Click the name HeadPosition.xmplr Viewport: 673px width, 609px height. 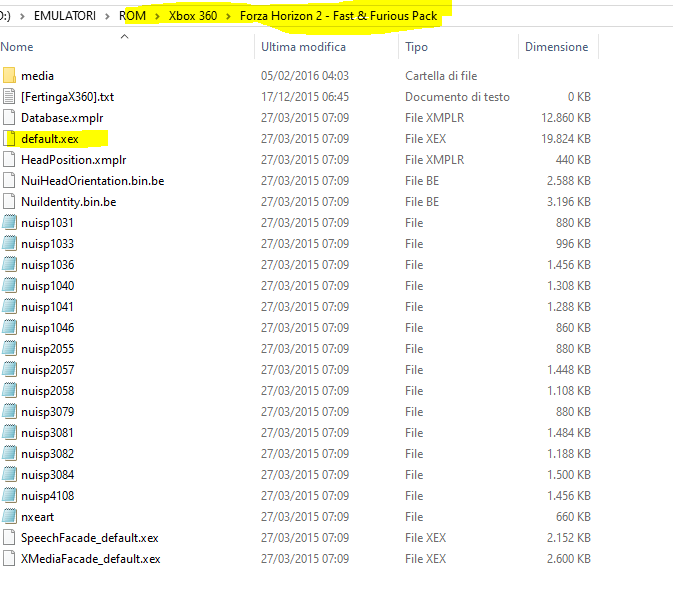point(73,160)
